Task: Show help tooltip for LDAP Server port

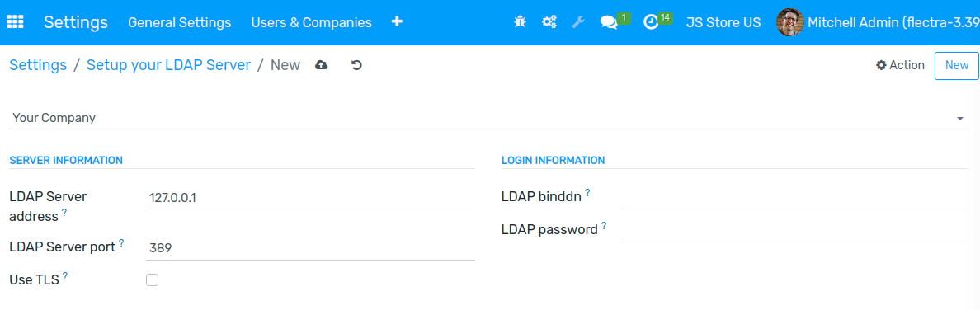Action: pyautogui.click(x=121, y=243)
